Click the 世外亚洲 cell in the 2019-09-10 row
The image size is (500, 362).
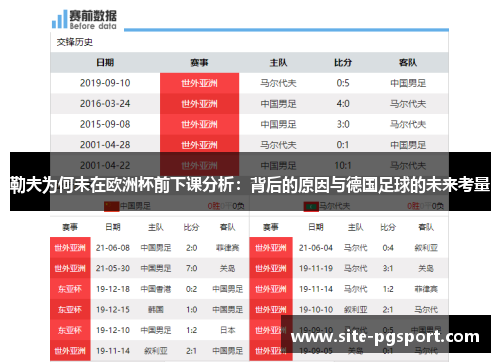pyautogui.click(x=199, y=83)
